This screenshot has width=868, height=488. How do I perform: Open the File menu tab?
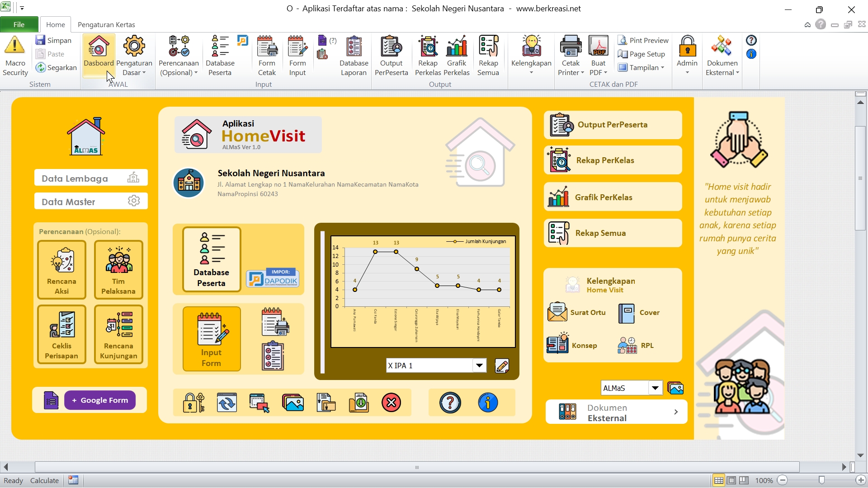(x=19, y=24)
